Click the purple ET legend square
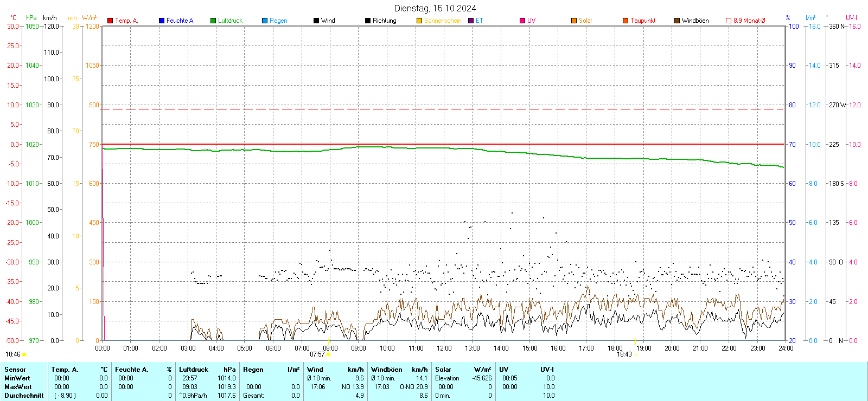 click(x=471, y=21)
